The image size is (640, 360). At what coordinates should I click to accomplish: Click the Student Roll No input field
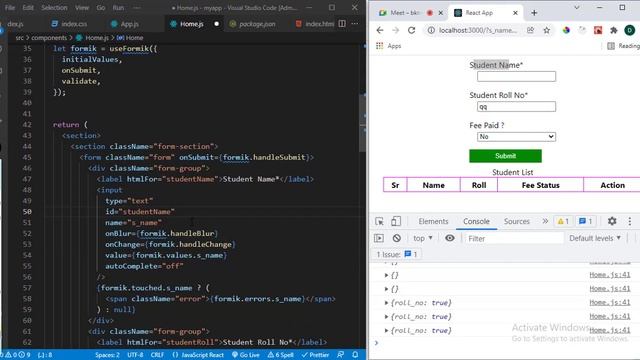click(516, 107)
